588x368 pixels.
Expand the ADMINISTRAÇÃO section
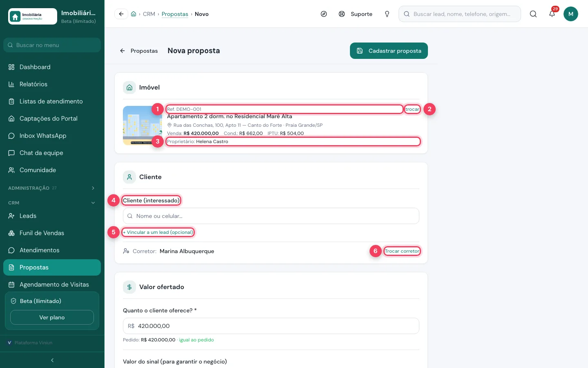(x=52, y=188)
